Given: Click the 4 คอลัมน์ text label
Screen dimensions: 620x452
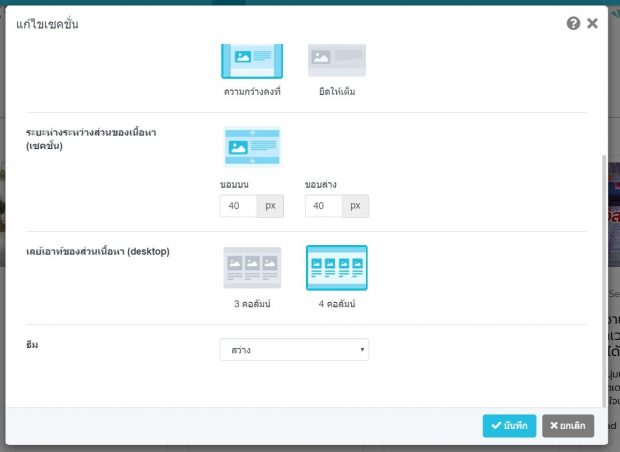Looking at the screenshot, I should click(x=337, y=304).
